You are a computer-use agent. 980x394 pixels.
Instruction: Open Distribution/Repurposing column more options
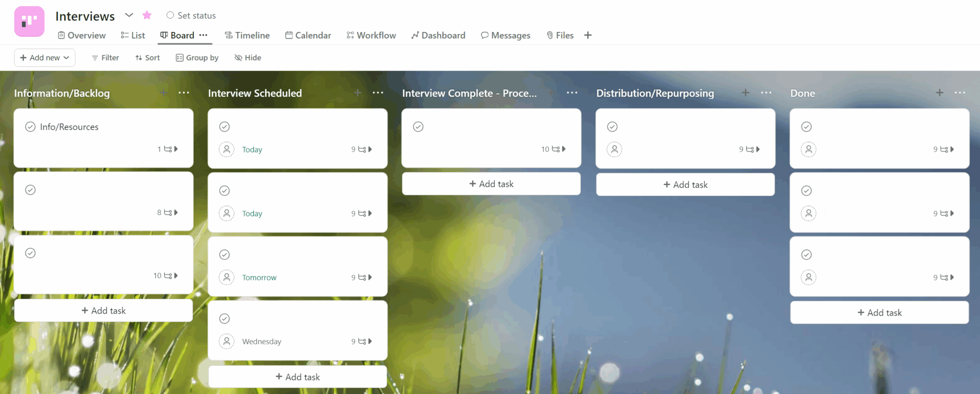(x=766, y=93)
